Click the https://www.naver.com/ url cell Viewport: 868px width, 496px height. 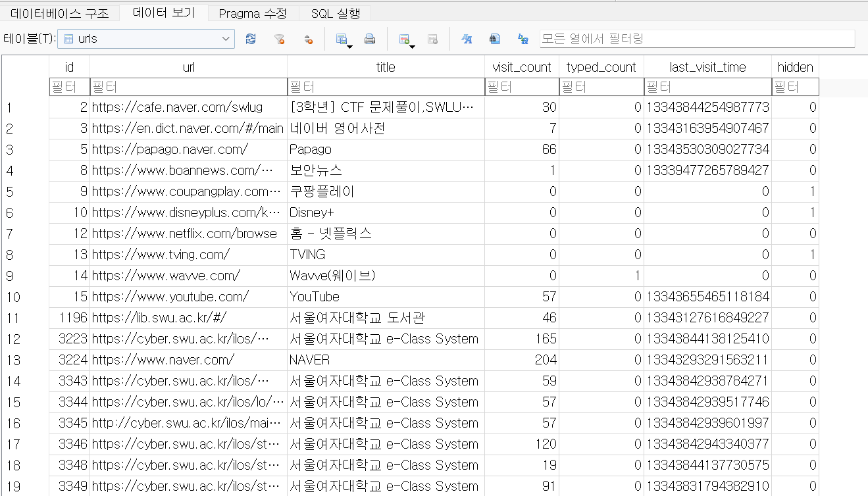[x=188, y=360]
